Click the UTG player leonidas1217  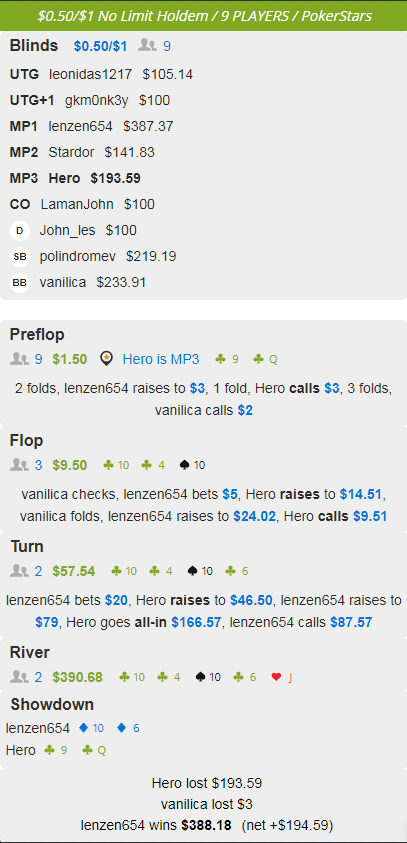tap(90, 74)
